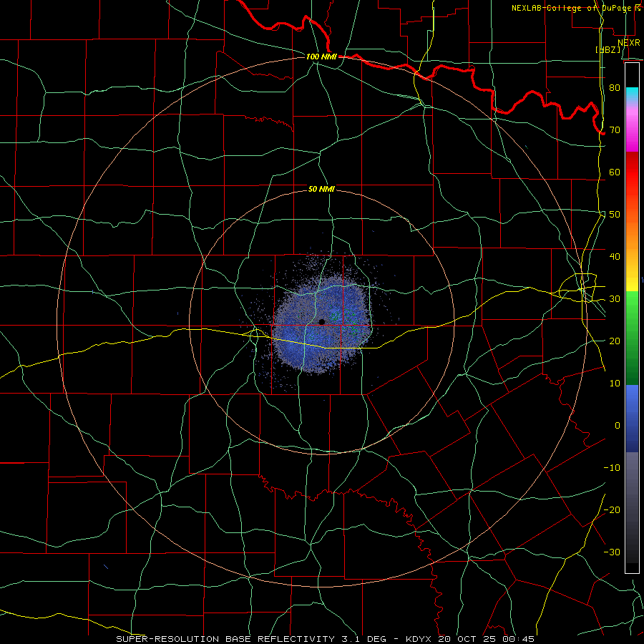The height and width of the screenshot is (644, 644).
Task: Click the -10 value on color scale
Action: 612,468
